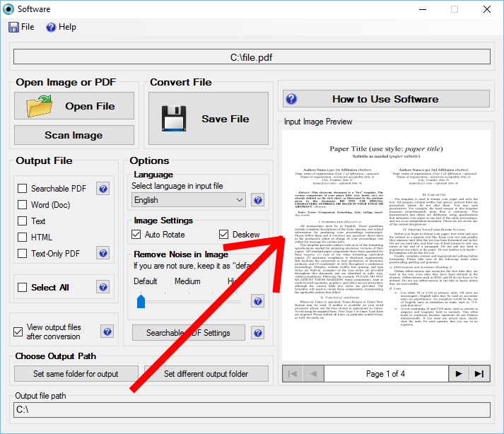504x434 pixels.
Task: Open Searchable PDF Settings
Action: 188,333
